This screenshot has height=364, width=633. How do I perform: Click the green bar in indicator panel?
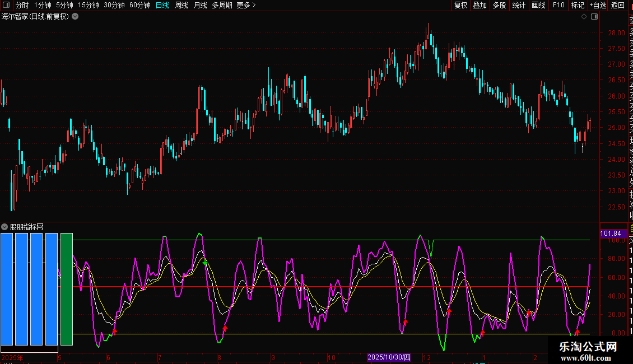[67, 289]
